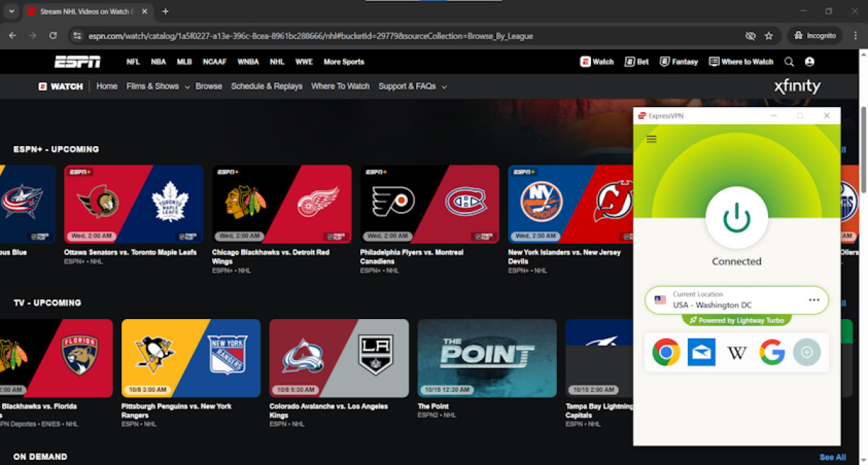This screenshot has height=465, width=868.
Task: Open Islanders vs. Devils game card
Action: pyautogui.click(x=571, y=204)
